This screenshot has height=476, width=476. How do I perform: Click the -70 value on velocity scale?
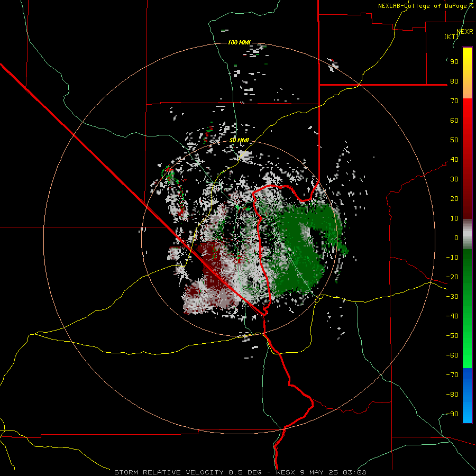(452, 375)
